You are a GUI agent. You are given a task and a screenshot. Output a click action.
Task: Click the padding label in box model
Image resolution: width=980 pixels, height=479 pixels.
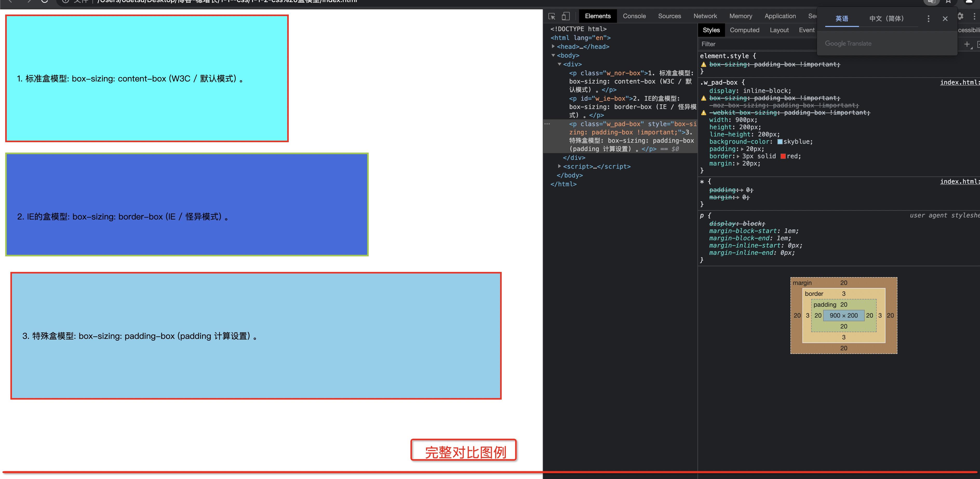tap(825, 305)
